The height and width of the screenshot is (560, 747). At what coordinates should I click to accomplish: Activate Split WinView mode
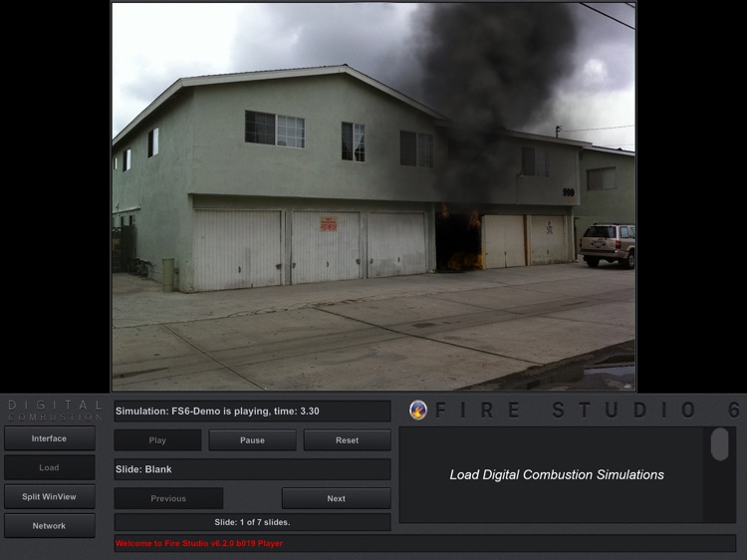[50, 496]
